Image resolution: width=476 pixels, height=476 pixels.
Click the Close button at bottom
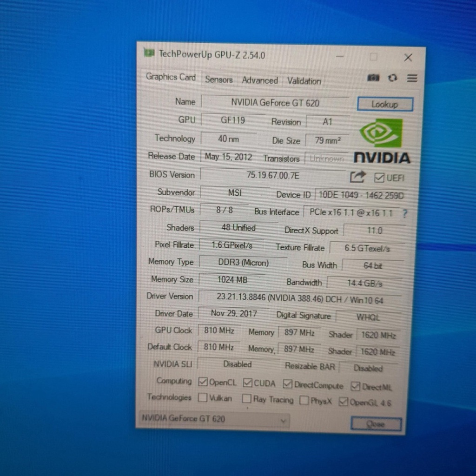pyautogui.click(x=375, y=424)
